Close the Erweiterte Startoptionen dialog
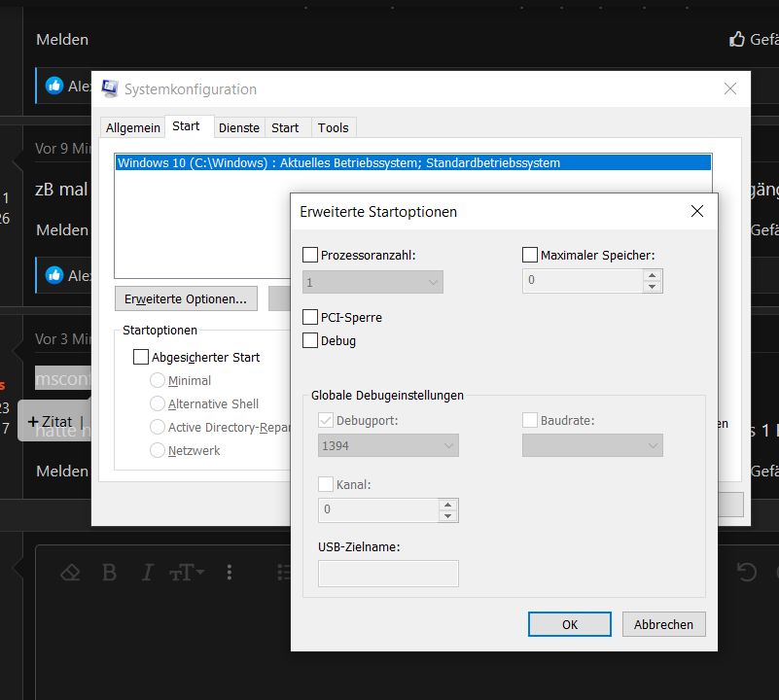Viewport: 779px width, 700px height. click(x=697, y=211)
